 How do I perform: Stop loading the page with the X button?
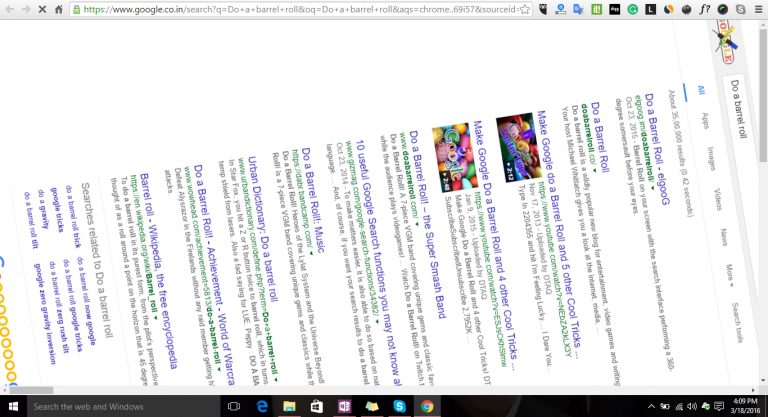coord(42,9)
